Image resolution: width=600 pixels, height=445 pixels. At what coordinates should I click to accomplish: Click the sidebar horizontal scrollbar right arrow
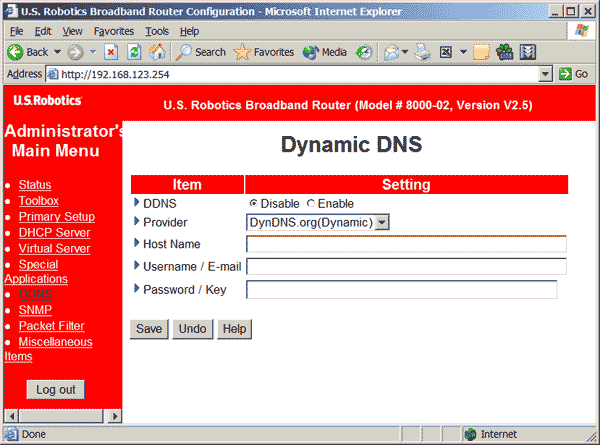coord(115,415)
